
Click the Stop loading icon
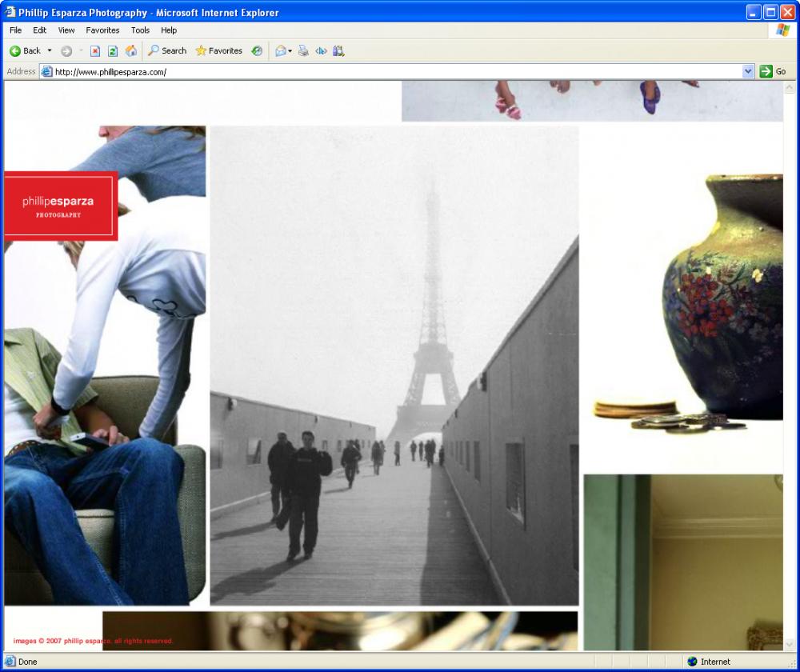94,50
